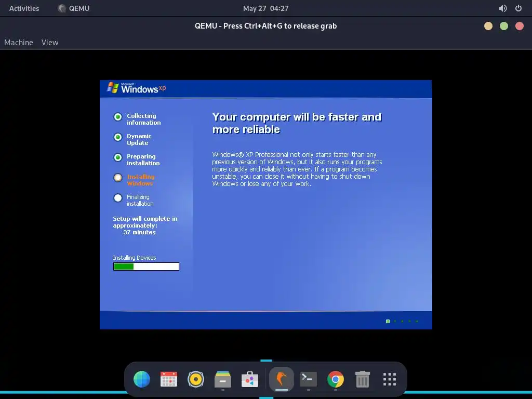Click the 37 minutes estimate text
This screenshot has width=532, height=399.
pyautogui.click(x=139, y=232)
